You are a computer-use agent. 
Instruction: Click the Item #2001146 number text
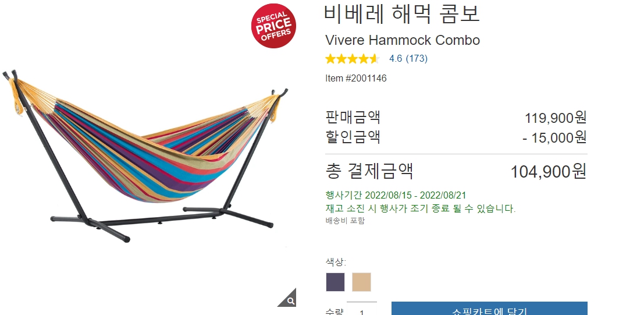356,78
